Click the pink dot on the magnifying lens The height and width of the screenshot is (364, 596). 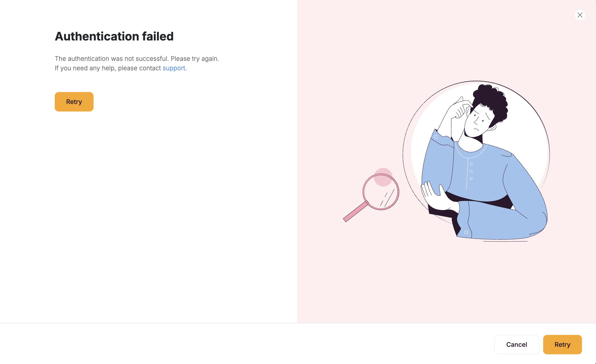click(383, 177)
